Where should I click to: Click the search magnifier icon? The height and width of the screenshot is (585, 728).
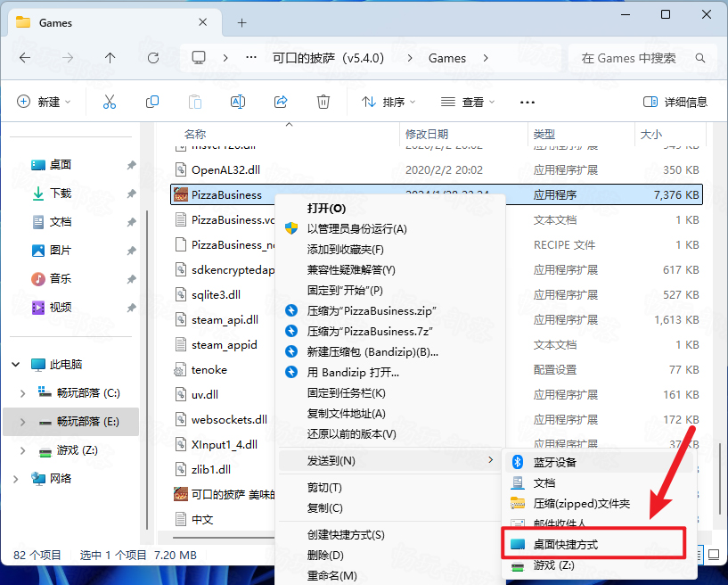coord(700,58)
